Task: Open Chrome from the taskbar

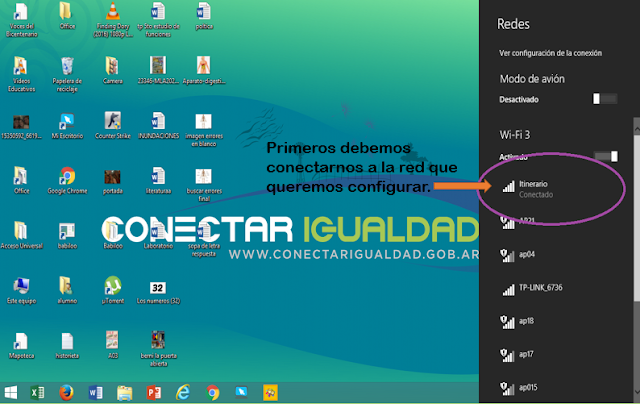Action: point(212,393)
